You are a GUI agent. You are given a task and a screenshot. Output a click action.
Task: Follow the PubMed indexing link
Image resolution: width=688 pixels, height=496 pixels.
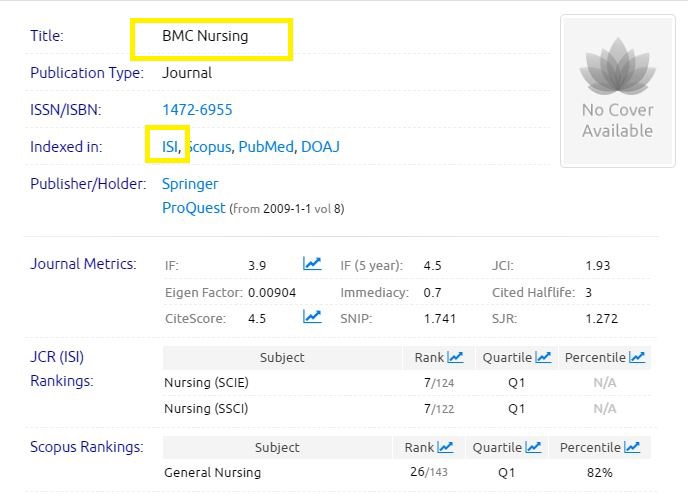(x=266, y=147)
